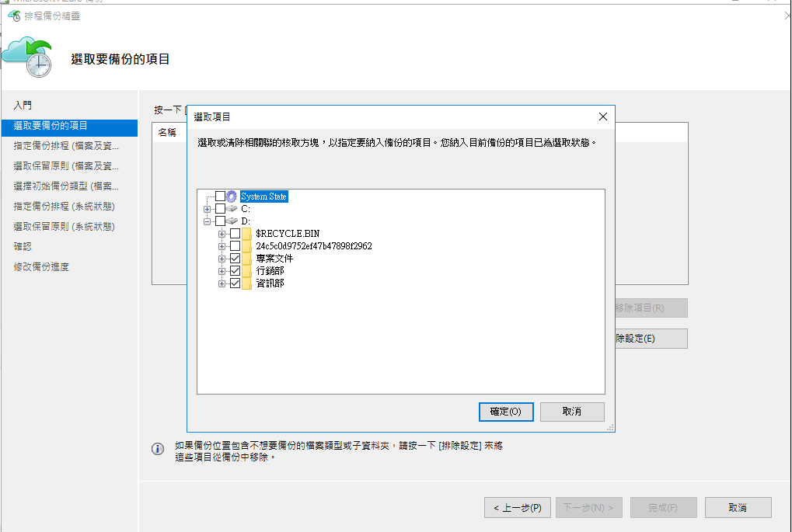Confirm selection with 確定(O) button

pyautogui.click(x=506, y=412)
